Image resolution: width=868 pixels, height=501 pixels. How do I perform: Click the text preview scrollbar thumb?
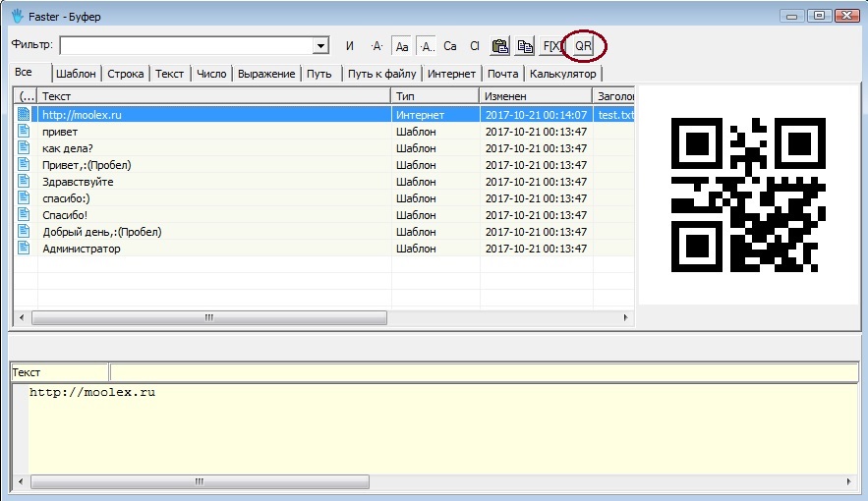point(200,481)
